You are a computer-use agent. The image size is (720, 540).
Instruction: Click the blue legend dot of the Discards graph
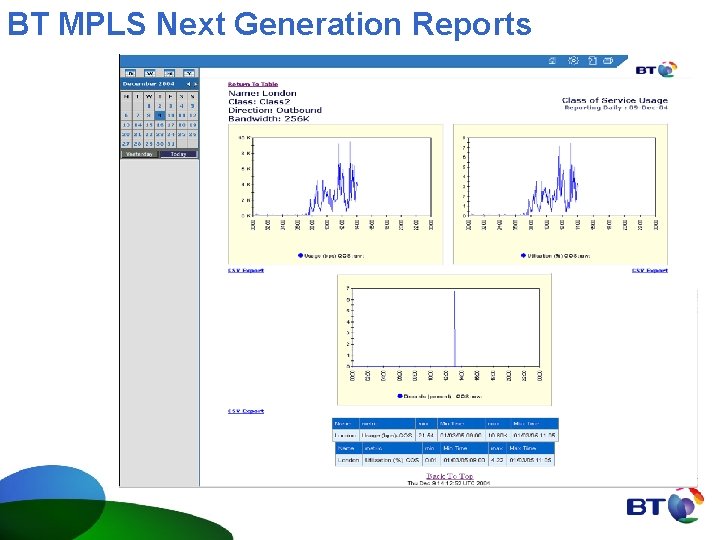point(400,395)
